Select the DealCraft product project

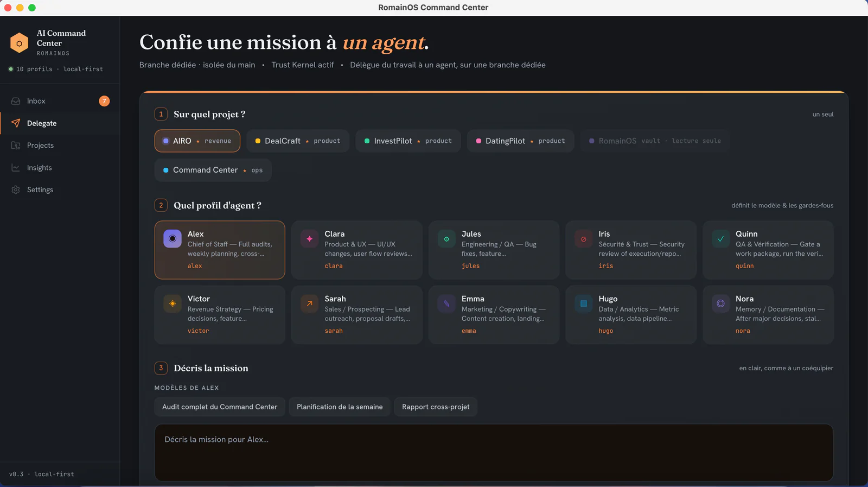(x=298, y=141)
